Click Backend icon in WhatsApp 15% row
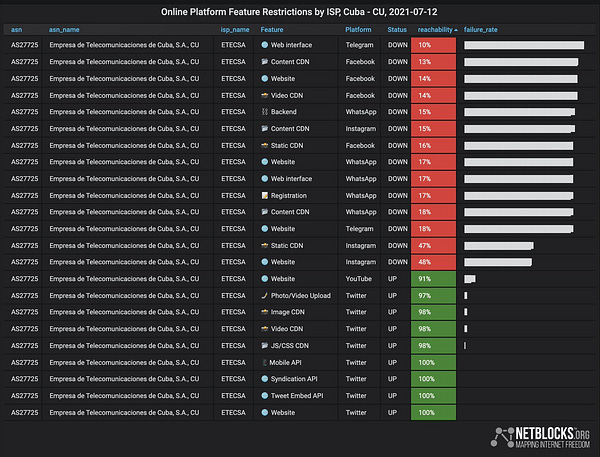This screenshot has width=600, height=457. click(264, 112)
